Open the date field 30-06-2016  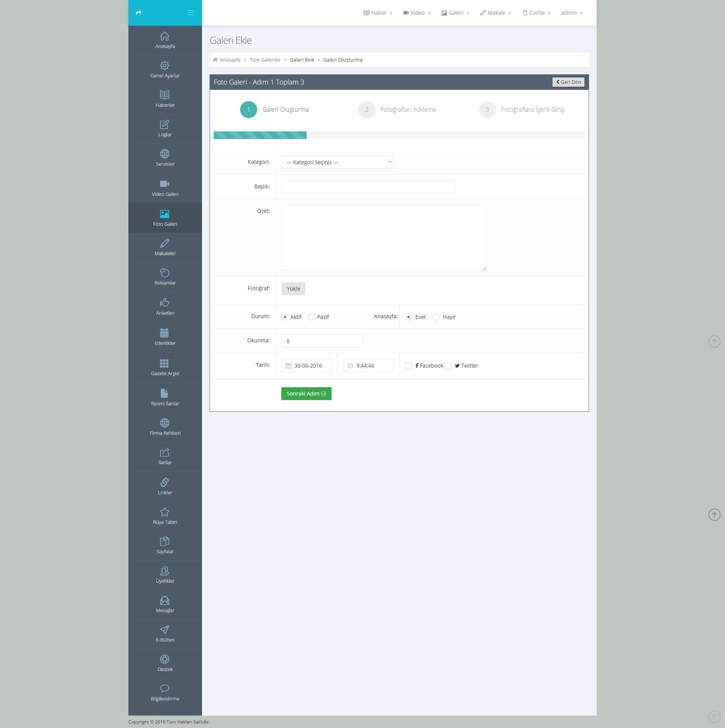[x=307, y=366]
